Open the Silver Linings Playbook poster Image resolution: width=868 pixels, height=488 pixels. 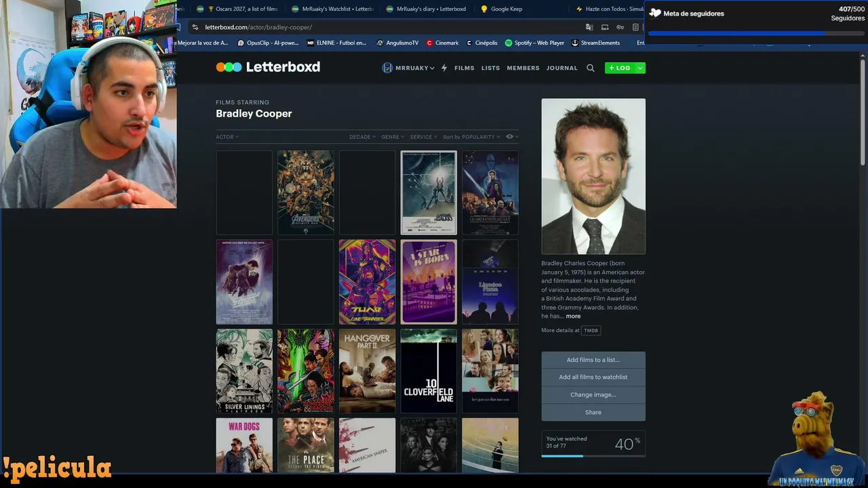coord(244,371)
